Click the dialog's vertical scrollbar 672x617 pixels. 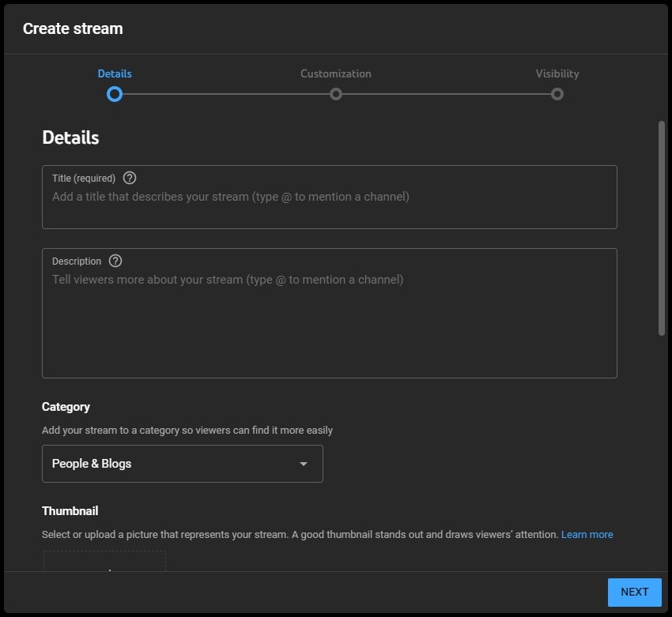point(662,229)
